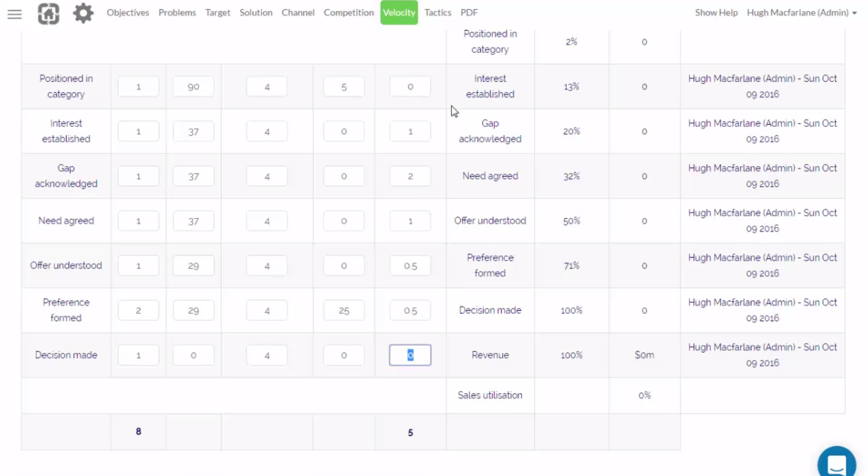Click the Show Help link

[716, 13]
